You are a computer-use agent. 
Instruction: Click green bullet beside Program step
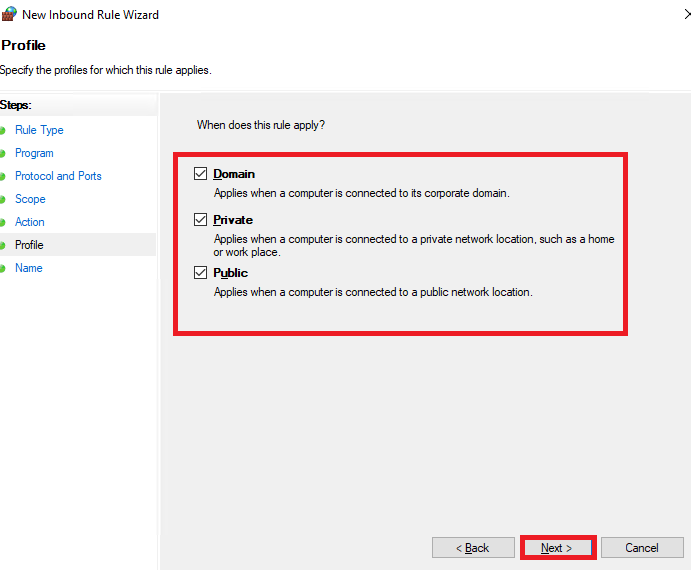tap(2, 153)
